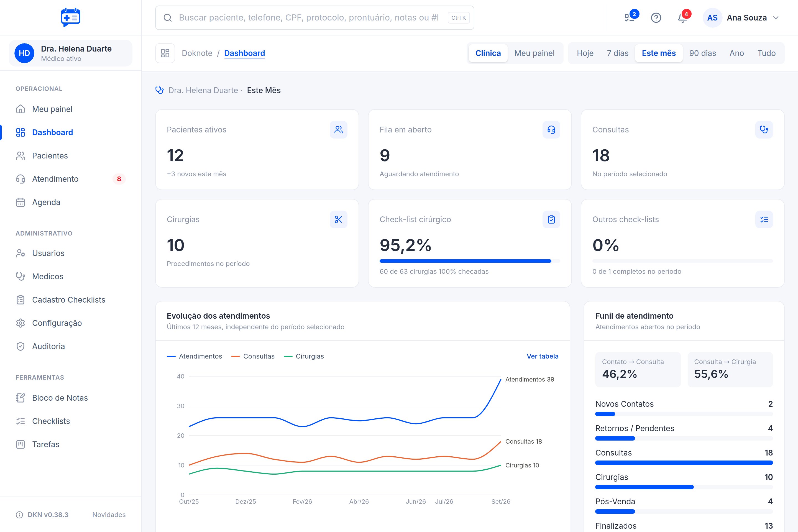Switch to the Meu painel view tab

[534, 53]
